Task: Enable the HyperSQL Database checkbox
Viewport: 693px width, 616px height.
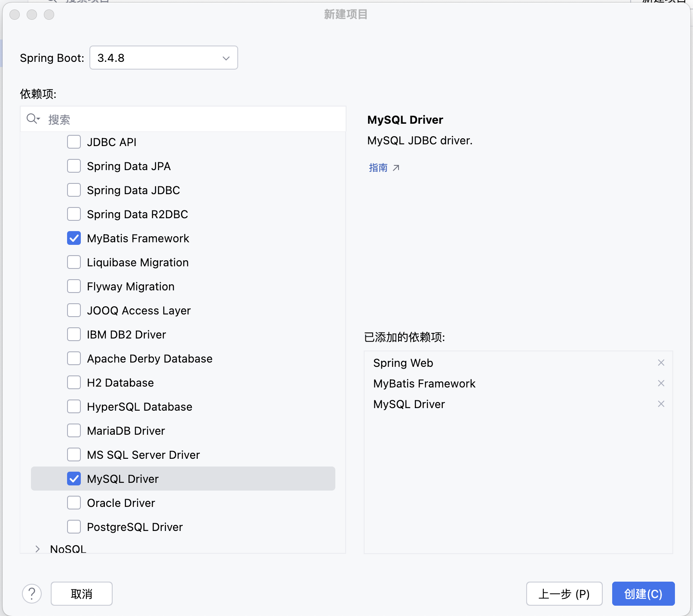Action: pyautogui.click(x=74, y=406)
